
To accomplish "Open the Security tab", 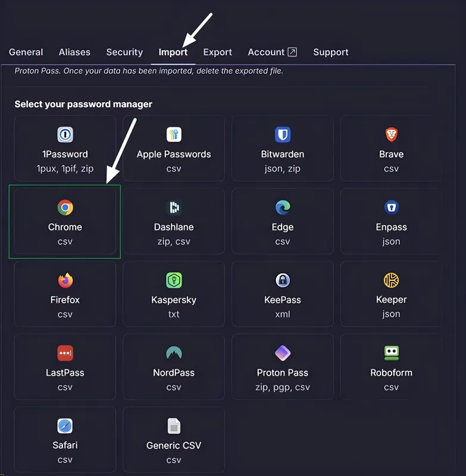I will point(124,52).
